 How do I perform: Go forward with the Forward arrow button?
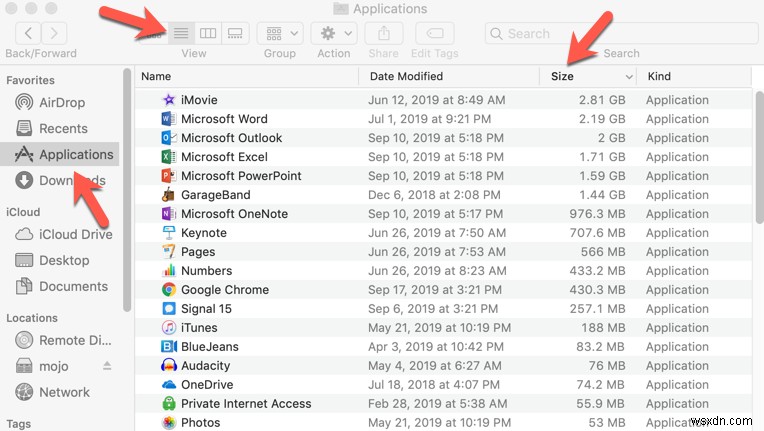pyautogui.click(x=54, y=33)
